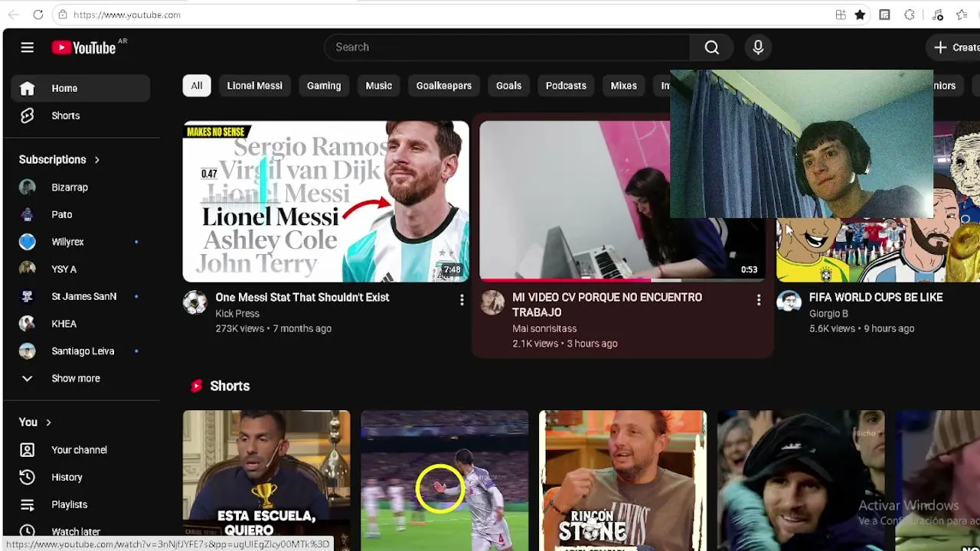Select the Podcasts filter chip

[566, 86]
